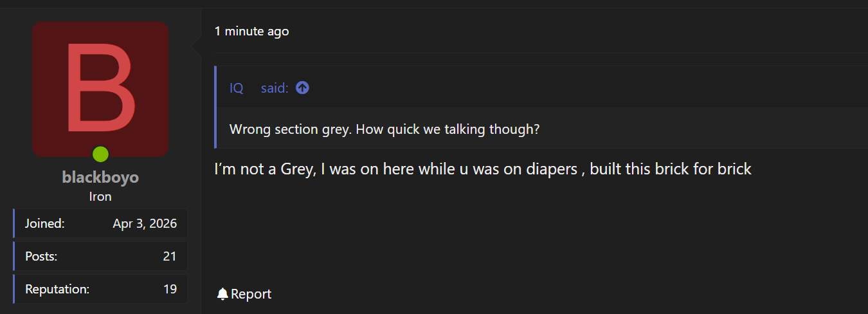Click the Iron rank title
Image resolution: width=868 pixels, height=314 pixels.
(100, 197)
